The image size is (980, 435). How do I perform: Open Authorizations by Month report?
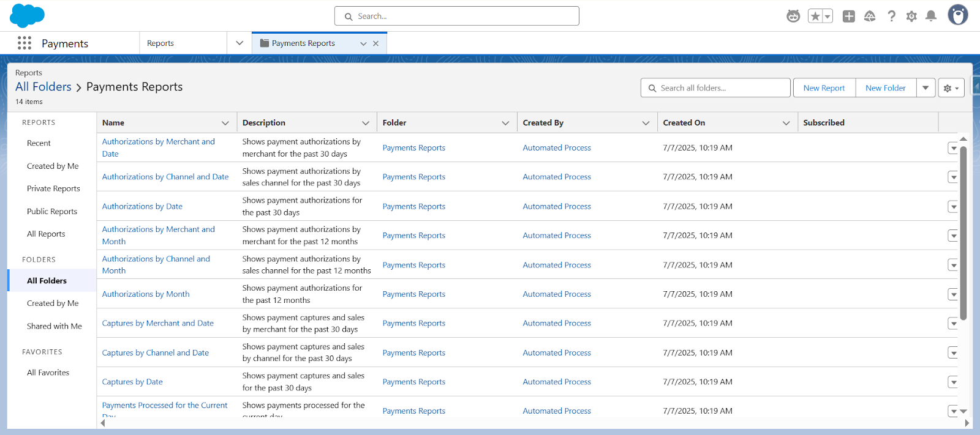146,294
